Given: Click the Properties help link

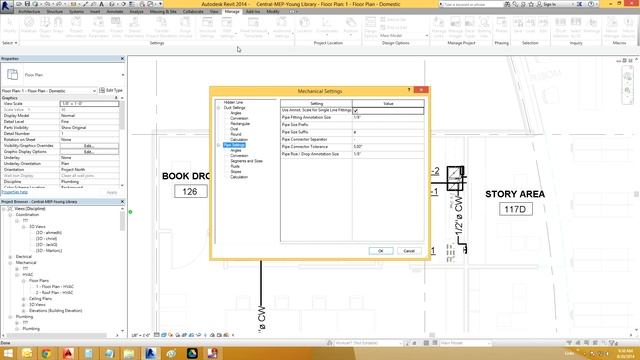Looking at the screenshot, I should coord(14,192).
